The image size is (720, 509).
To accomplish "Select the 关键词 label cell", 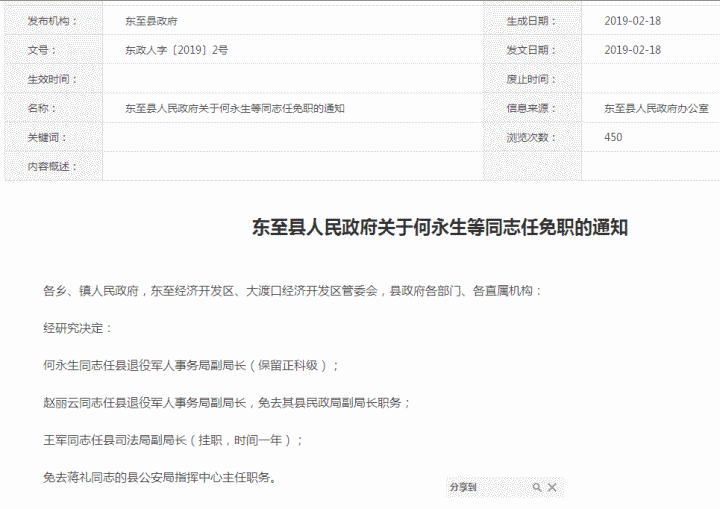I will 53,137.
